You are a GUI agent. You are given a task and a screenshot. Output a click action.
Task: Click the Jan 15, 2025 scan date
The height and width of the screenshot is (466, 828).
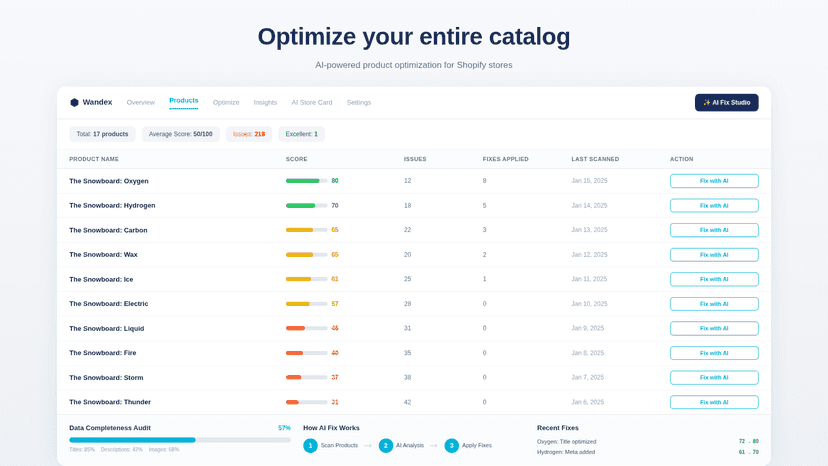(589, 181)
